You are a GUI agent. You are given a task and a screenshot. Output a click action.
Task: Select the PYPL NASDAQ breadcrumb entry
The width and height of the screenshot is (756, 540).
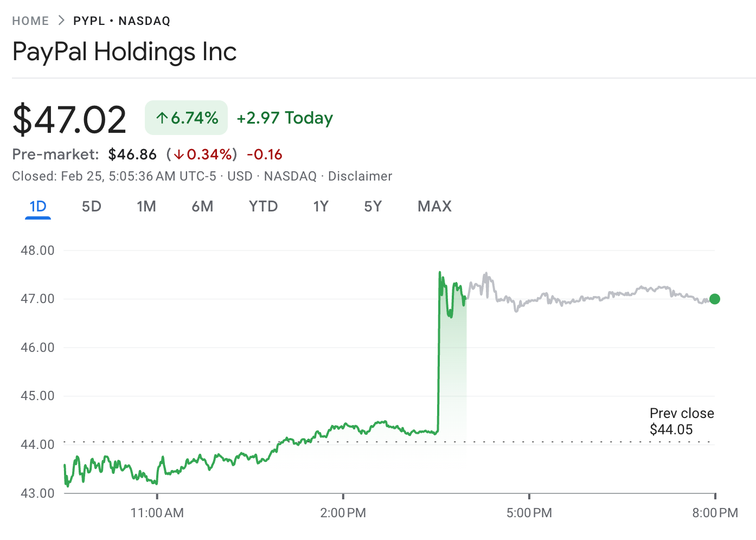(121, 21)
